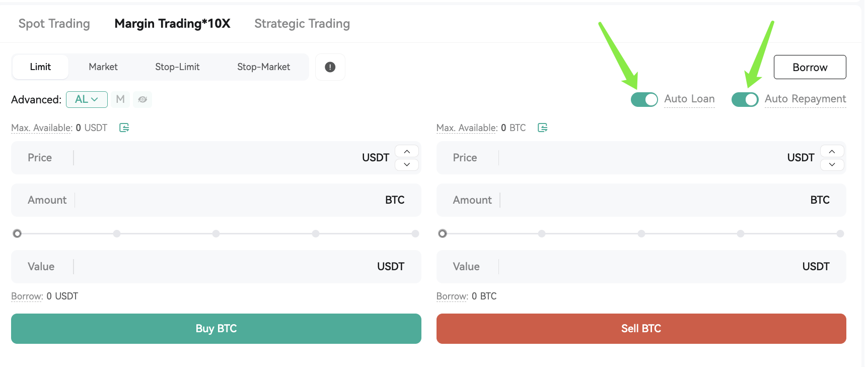Viewport: 868px width, 367px height.
Task: Open transfer icon beside Max Available BTC
Action: pyautogui.click(x=542, y=128)
